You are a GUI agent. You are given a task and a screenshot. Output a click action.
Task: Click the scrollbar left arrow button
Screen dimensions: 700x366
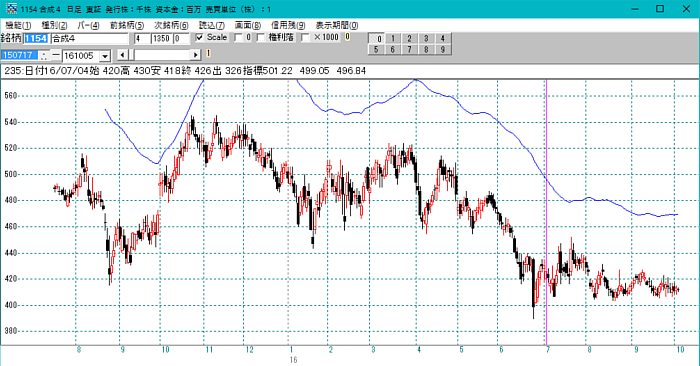[x=122, y=55]
